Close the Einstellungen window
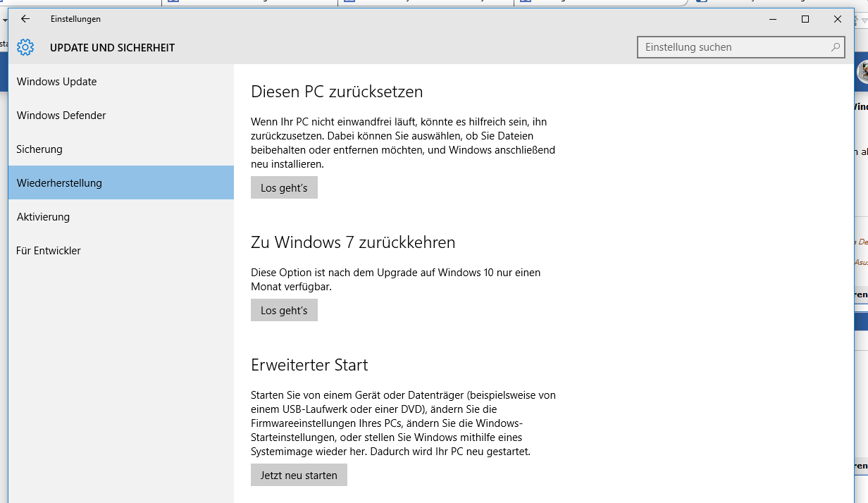 pos(838,19)
